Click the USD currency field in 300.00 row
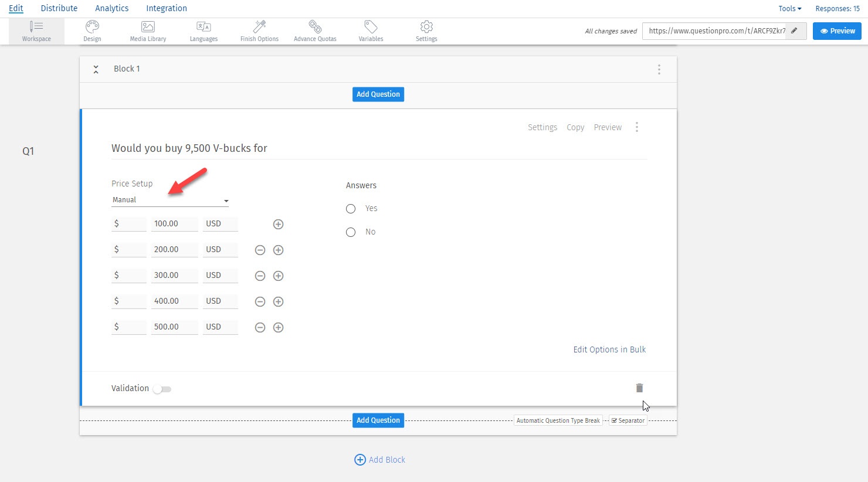The width and height of the screenshot is (868, 482). tap(221, 276)
